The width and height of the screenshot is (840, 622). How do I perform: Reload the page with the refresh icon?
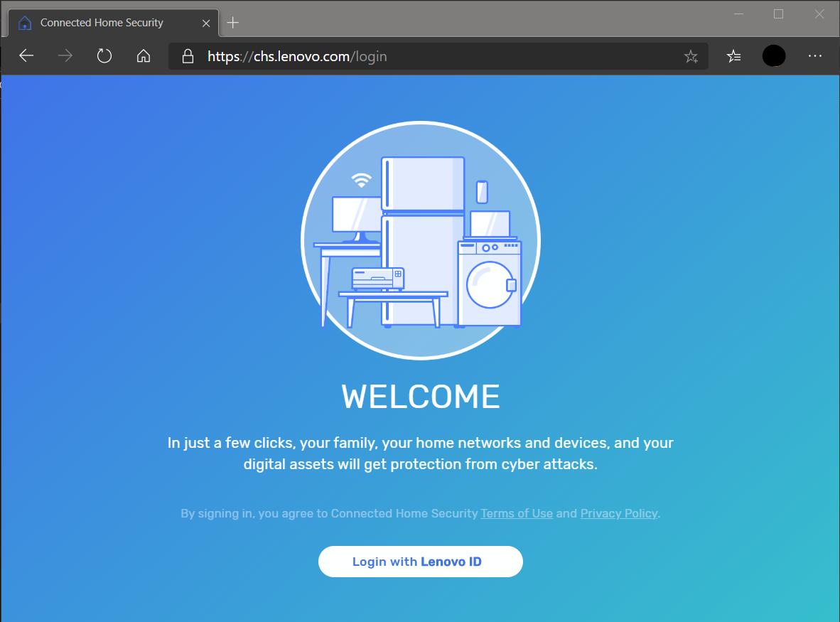click(104, 55)
